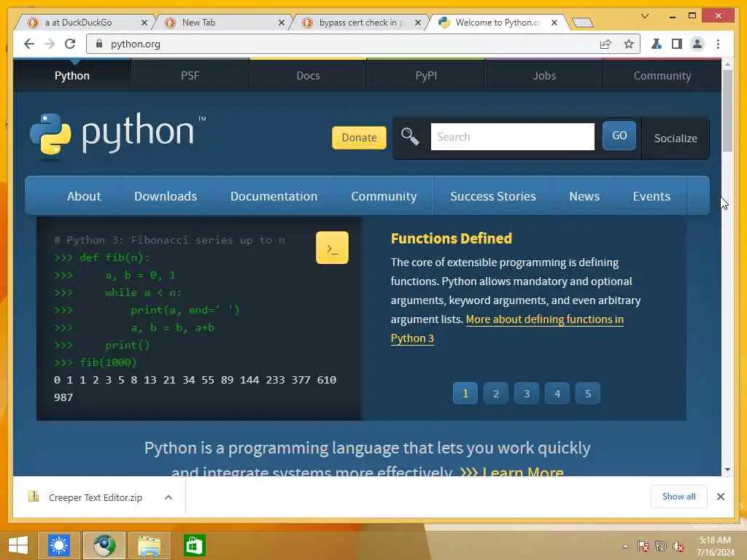Open the Windows Start button
747x560 pixels.
(18, 545)
